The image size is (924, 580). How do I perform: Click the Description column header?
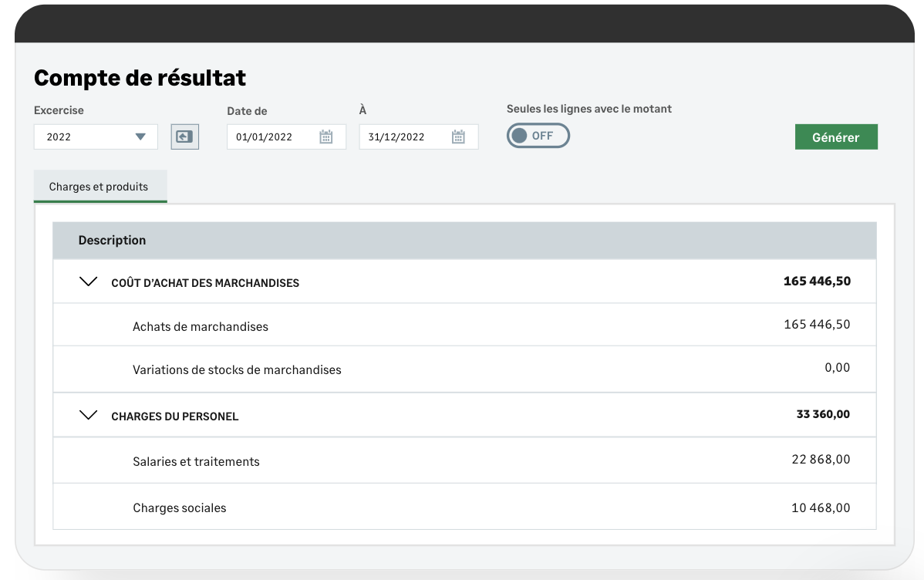point(112,241)
